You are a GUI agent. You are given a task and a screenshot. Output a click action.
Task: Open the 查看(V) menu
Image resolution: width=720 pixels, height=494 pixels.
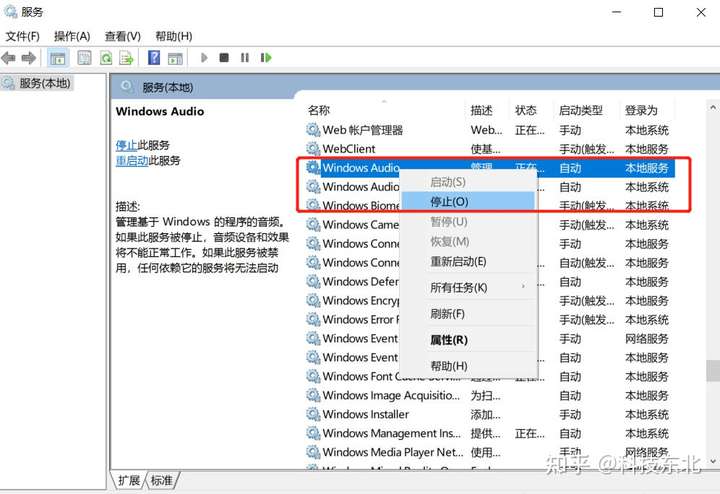[x=123, y=36]
